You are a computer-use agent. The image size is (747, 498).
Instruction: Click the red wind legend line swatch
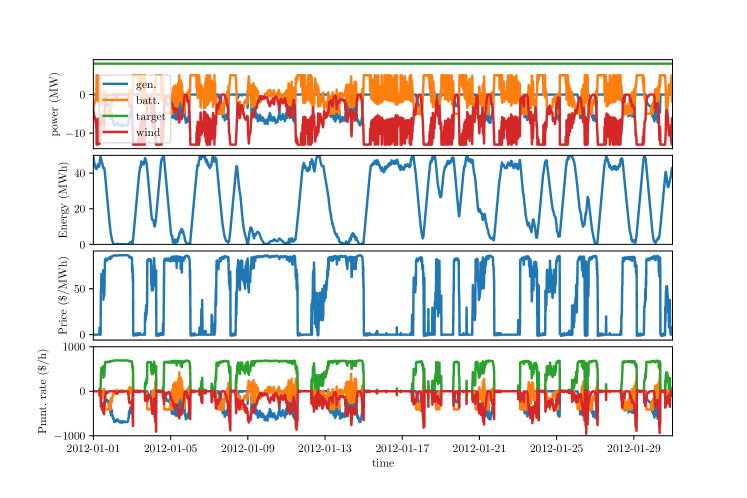point(115,132)
